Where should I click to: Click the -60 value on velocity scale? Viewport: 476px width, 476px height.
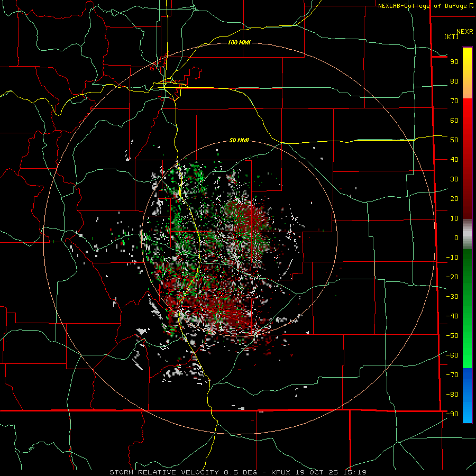tap(452, 355)
